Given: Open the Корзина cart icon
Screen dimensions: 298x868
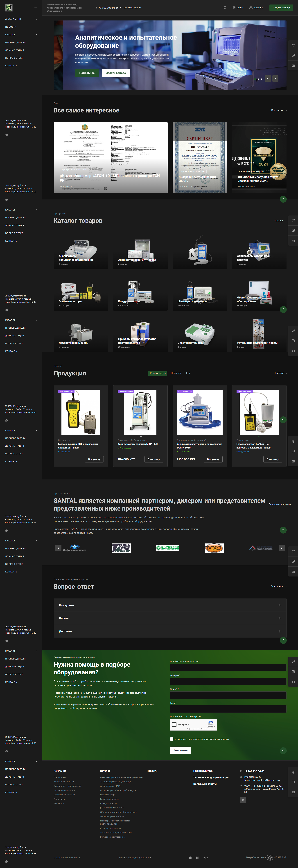Looking at the screenshot, I should click(x=256, y=7).
